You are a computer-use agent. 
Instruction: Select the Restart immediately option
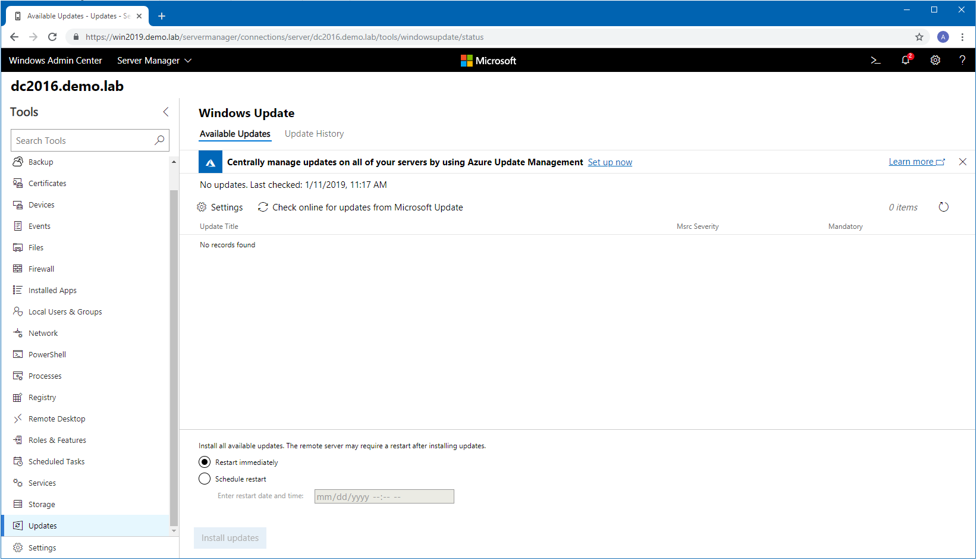click(205, 463)
